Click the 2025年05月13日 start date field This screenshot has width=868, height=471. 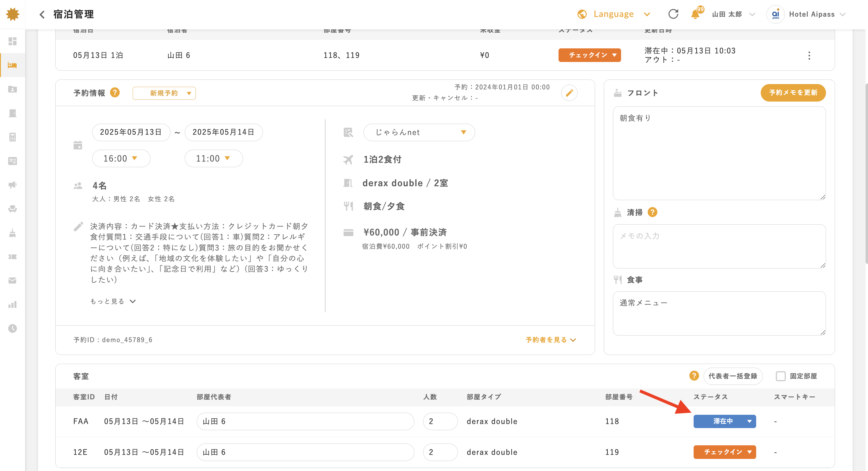pyautogui.click(x=131, y=132)
